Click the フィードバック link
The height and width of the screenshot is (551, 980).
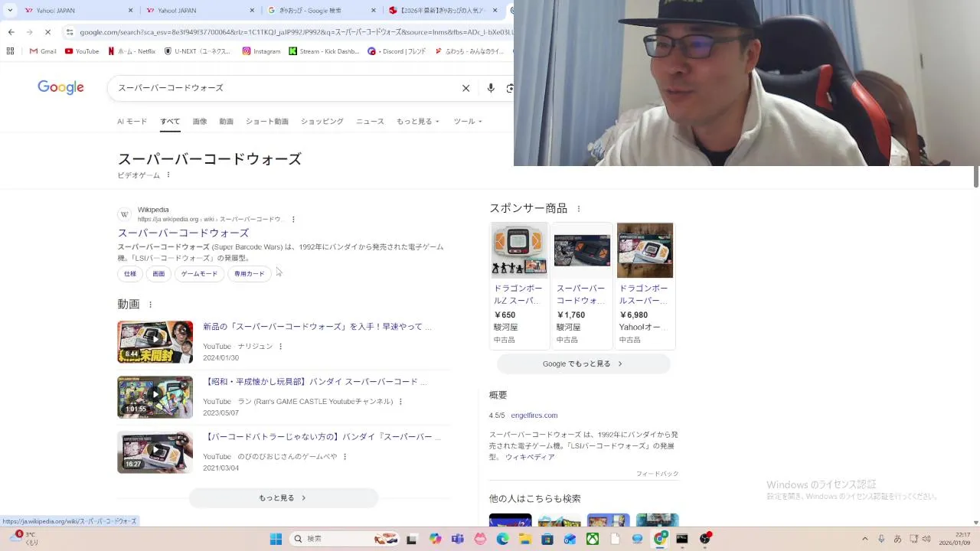[657, 474]
